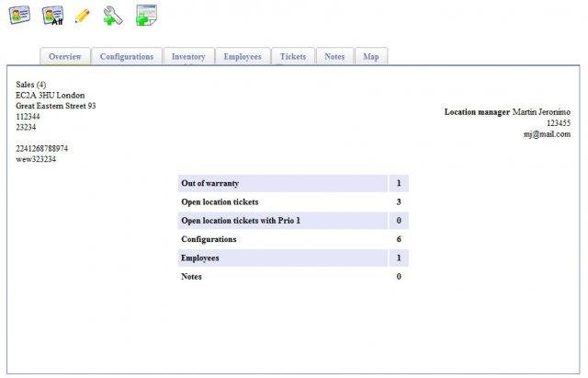
Task: Click 'Great Eastern Street 93' text
Action: click(x=56, y=106)
